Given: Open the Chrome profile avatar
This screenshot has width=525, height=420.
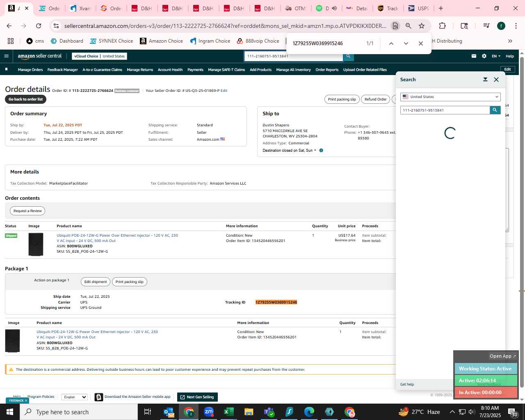Looking at the screenshot, I should (501, 26).
